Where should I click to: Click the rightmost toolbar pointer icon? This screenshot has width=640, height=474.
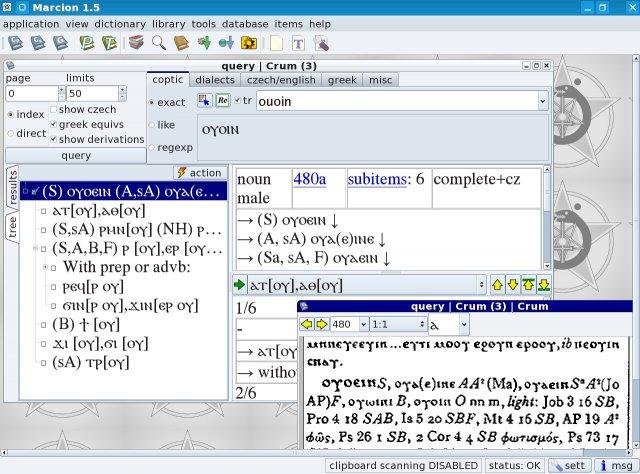(x=321, y=43)
